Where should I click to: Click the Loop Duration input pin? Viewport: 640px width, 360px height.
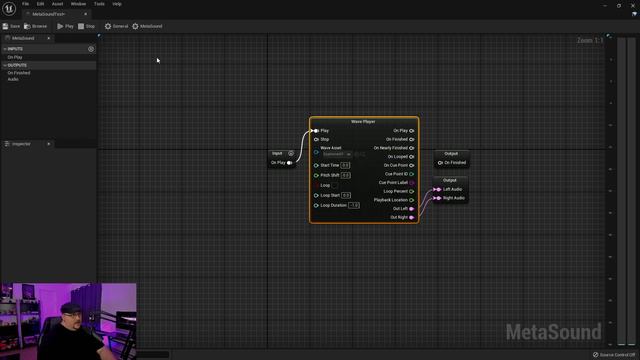click(316, 205)
